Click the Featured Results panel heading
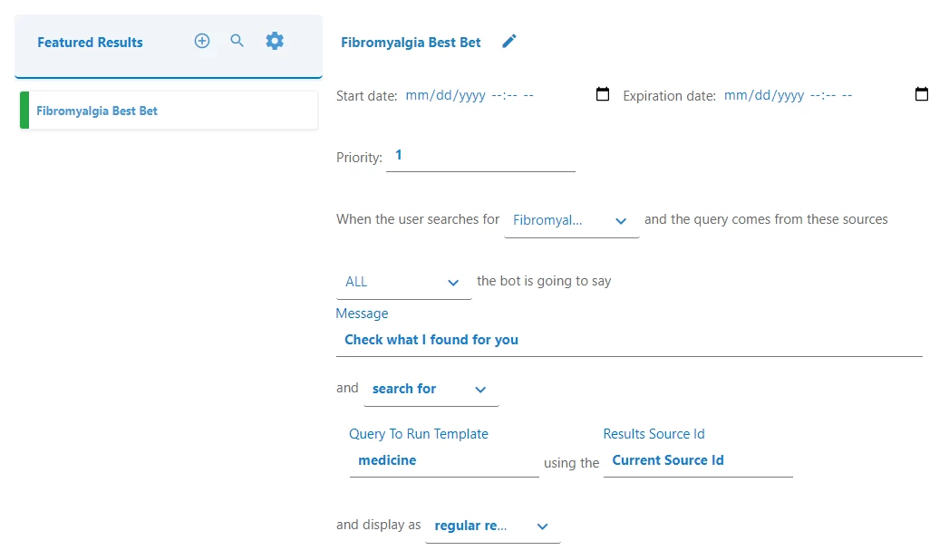This screenshot has height=560, width=949. click(90, 42)
